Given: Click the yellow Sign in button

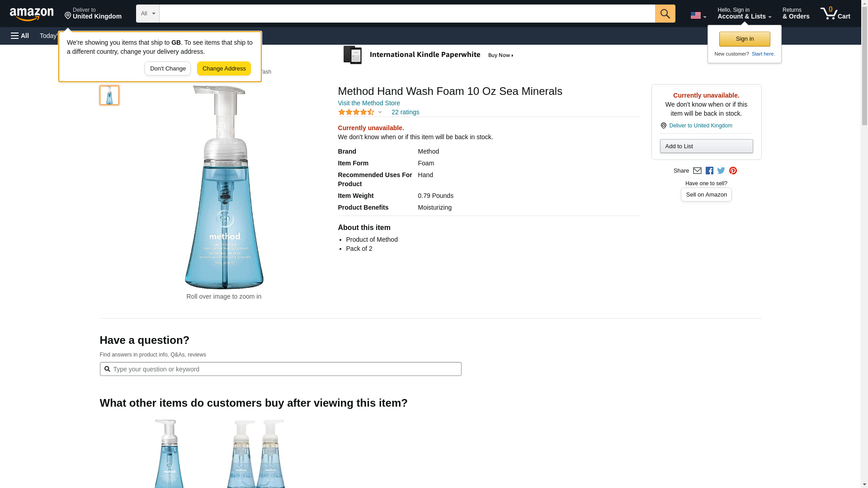Looking at the screenshot, I should tap(745, 39).
